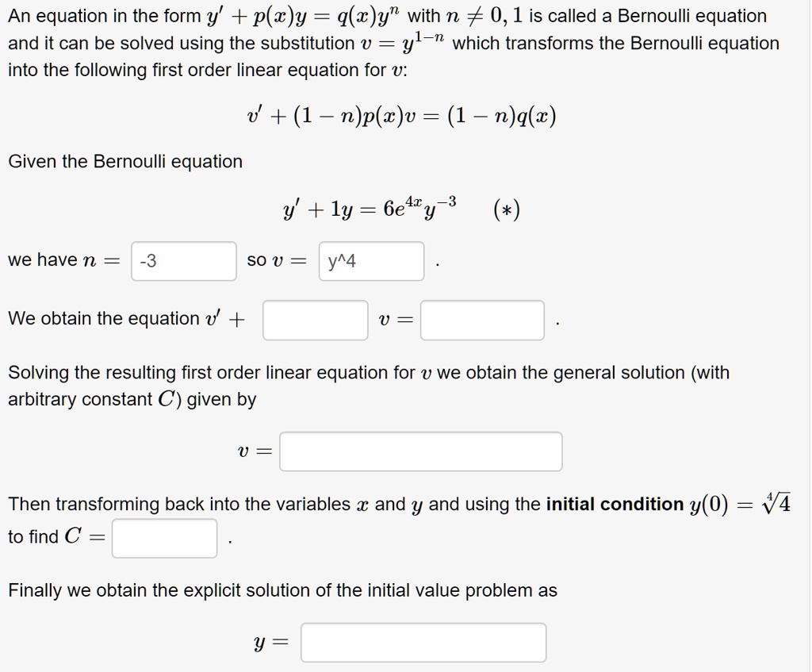Click the n value input containing -3
Image resolution: width=812 pixels, height=672 pixels.
(x=182, y=261)
